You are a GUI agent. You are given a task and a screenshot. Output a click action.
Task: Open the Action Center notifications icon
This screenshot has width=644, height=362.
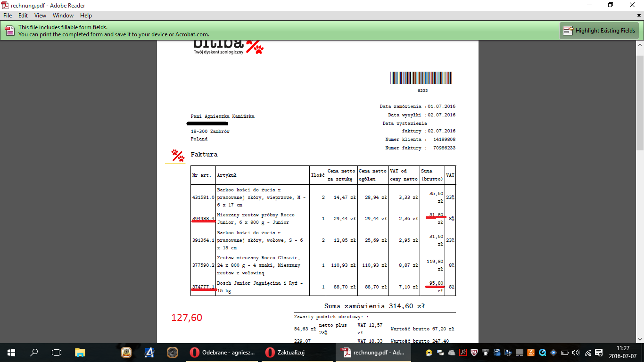click(x=599, y=352)
